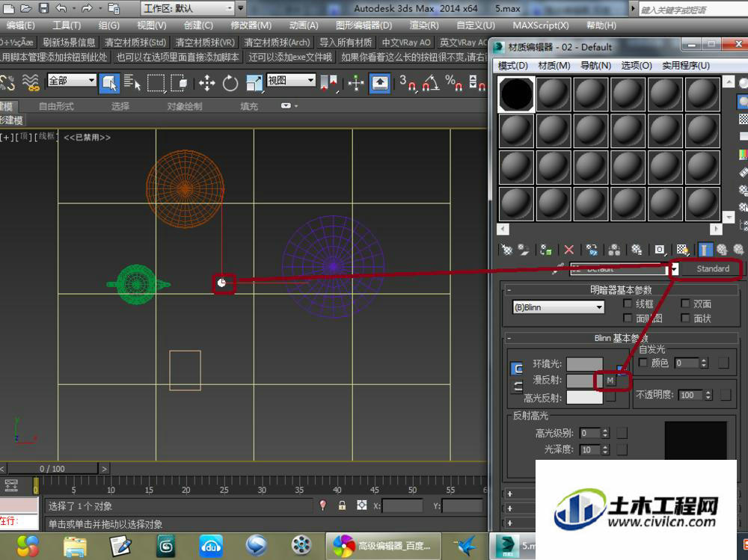
Task: Toggle the window/crossing selection mode
Action: [180, 83]
